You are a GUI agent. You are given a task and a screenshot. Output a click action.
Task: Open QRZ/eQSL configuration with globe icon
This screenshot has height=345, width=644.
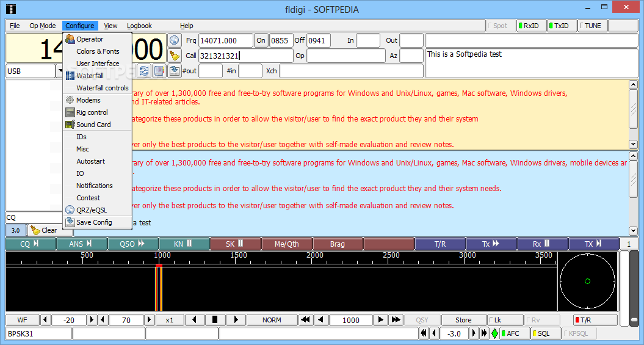pos(97,210)
